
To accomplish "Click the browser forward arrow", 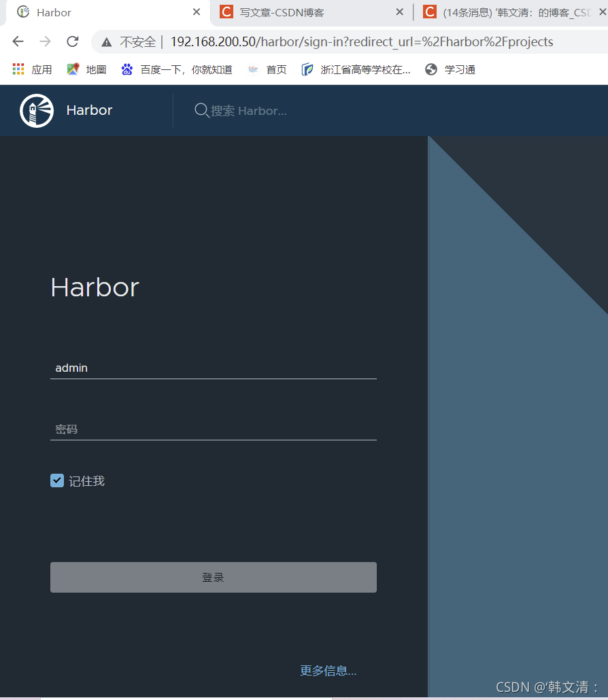I will point(45,41).
